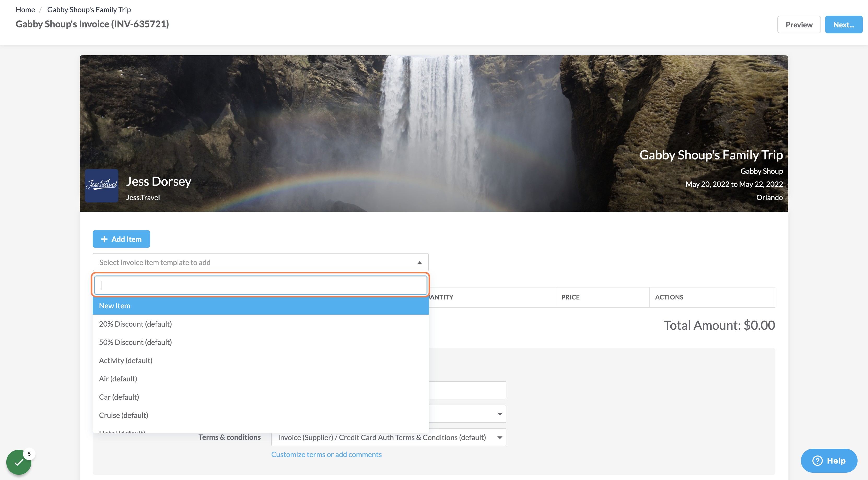The height and width of the screenshot is (480, 868).
Task: Click the Jess.Travel logo thumbnail
Action: [101, 185]
